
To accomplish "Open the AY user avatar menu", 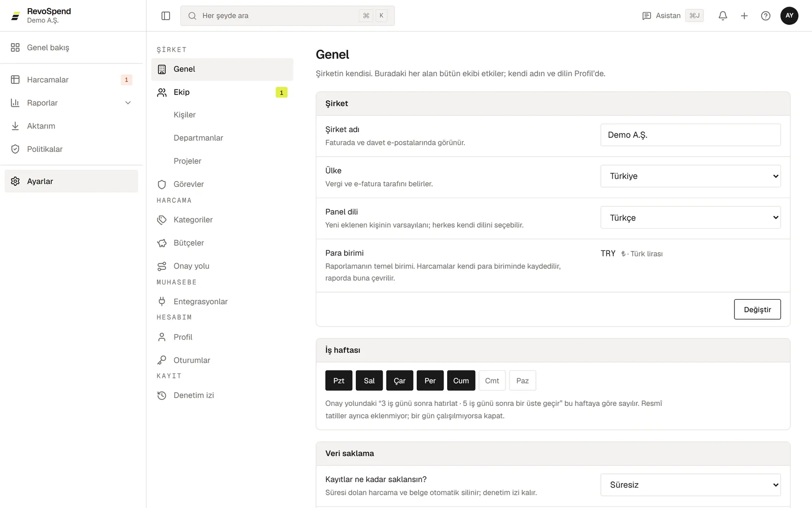I will pyautogui.click(x=789, y=16).
